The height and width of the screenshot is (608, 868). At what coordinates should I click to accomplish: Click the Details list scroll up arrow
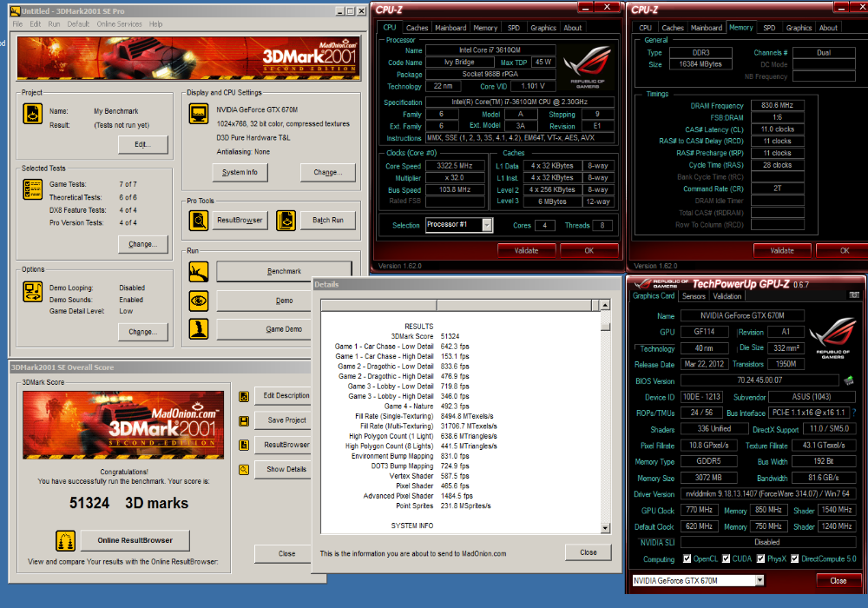pos(605,305)
